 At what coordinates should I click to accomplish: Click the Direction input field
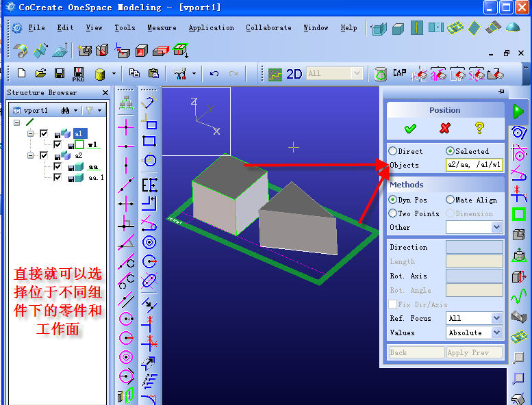tap(474, 247)
